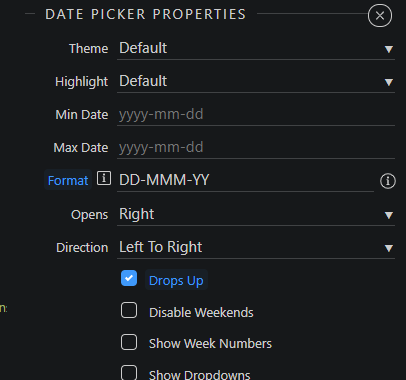Tick the Show Dropdowns checkbox
Image resolution: width=406 pixels, height=380 pixels.
click(129, 373)
